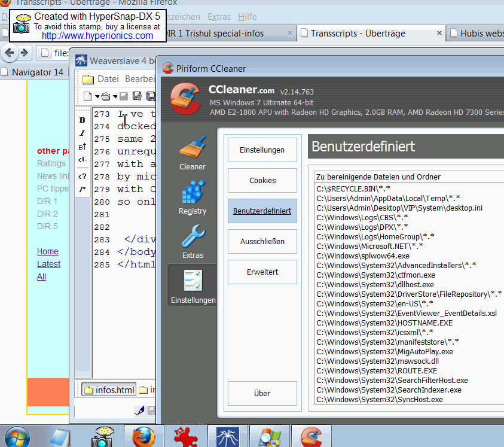
Task: Click the Einstellungen button in CCleaner options
Action: tap(262, 150)
